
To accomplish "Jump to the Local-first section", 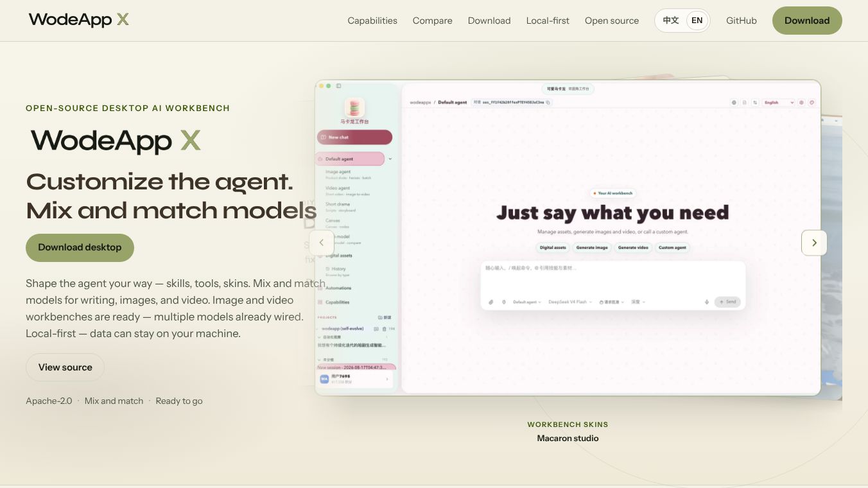I will pyautogui.click(x=548, y=21).
